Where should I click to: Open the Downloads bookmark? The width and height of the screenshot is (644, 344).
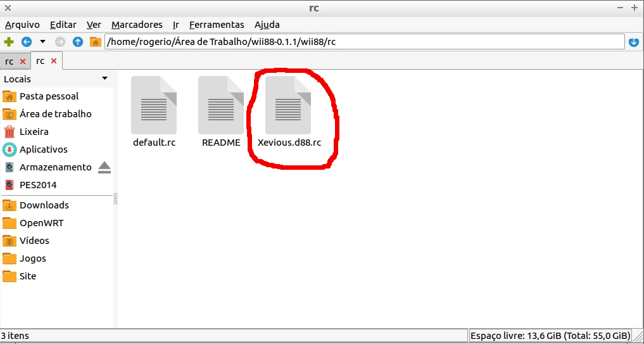pos(44,205)
